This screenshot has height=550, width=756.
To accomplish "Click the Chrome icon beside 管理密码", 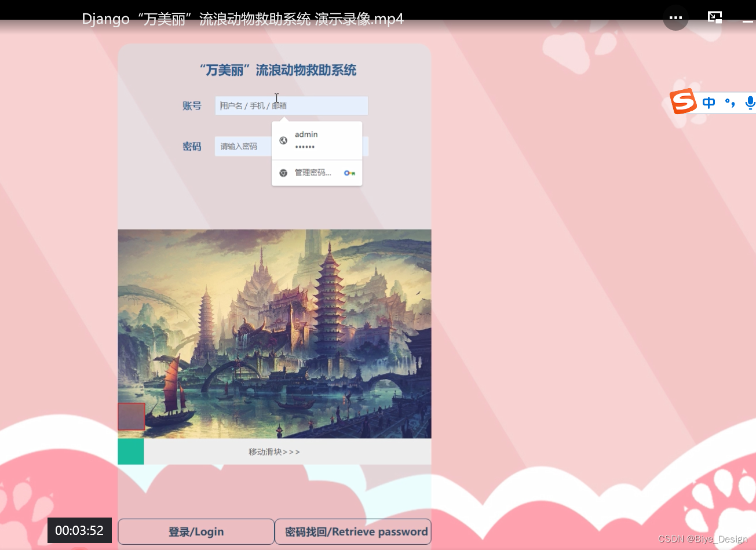I will 283,173.
